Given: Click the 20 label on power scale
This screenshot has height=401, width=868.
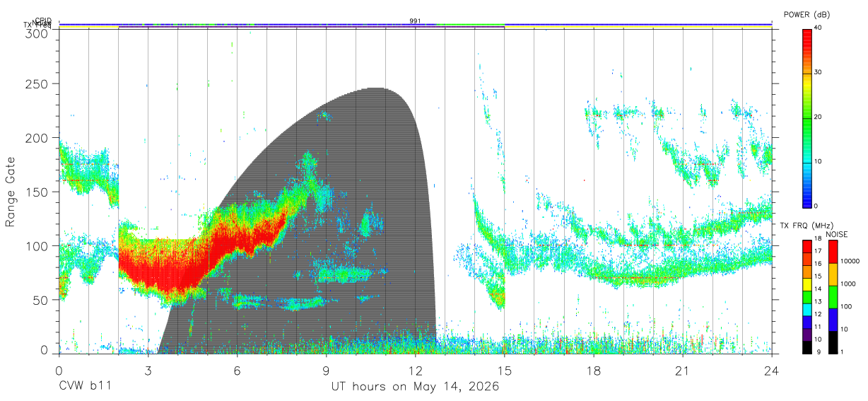Looking at the screenshot, I should pos(819,117).
